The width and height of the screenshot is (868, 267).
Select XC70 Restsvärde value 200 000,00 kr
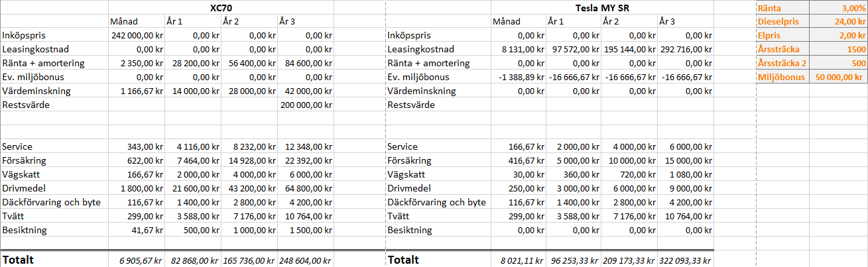point(305,105)
